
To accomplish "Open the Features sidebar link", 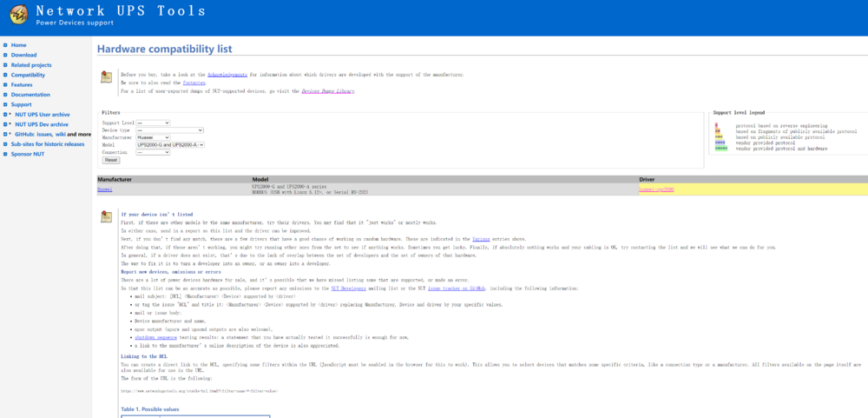I will pos(22,85).
